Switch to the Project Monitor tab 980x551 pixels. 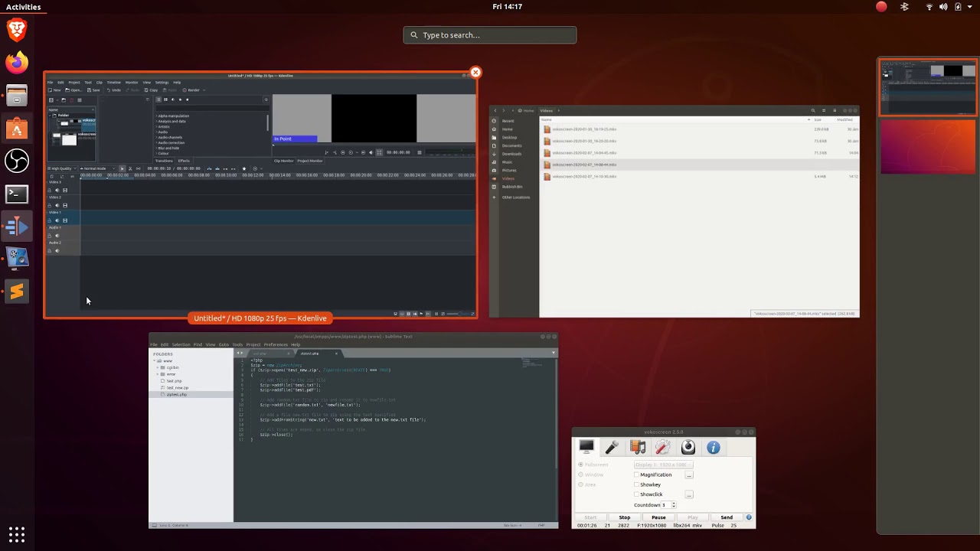tap(309, 161)
